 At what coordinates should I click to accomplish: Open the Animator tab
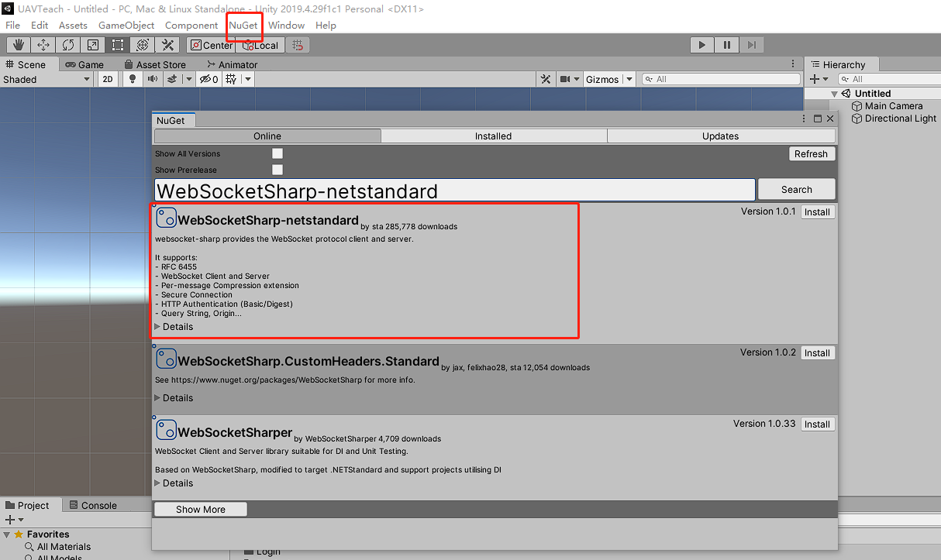(x=232, y=64)
